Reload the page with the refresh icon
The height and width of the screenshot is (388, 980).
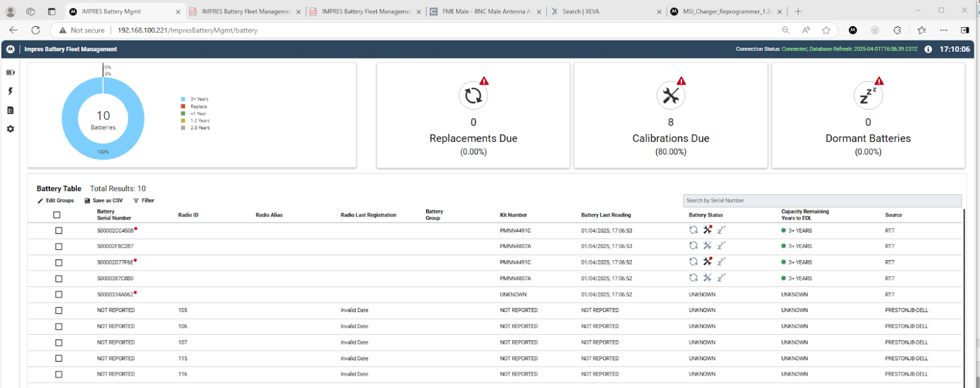tap(36, 30)
